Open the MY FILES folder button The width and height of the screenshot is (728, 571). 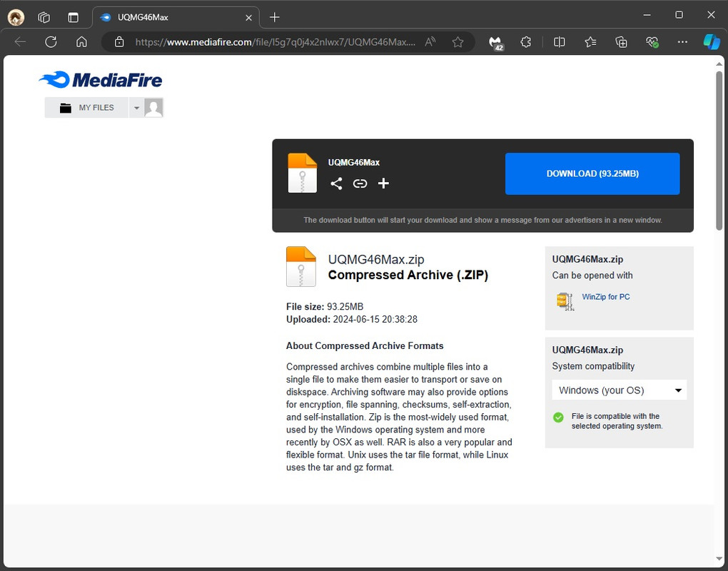[86, 108]
